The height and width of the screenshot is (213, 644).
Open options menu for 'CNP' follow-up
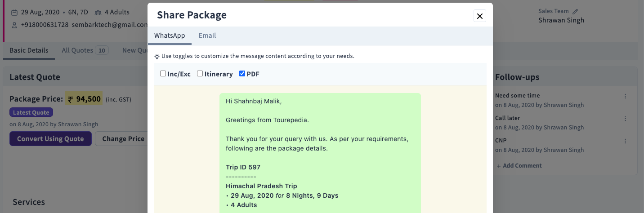pyautogui.click(x=625, y=141)
